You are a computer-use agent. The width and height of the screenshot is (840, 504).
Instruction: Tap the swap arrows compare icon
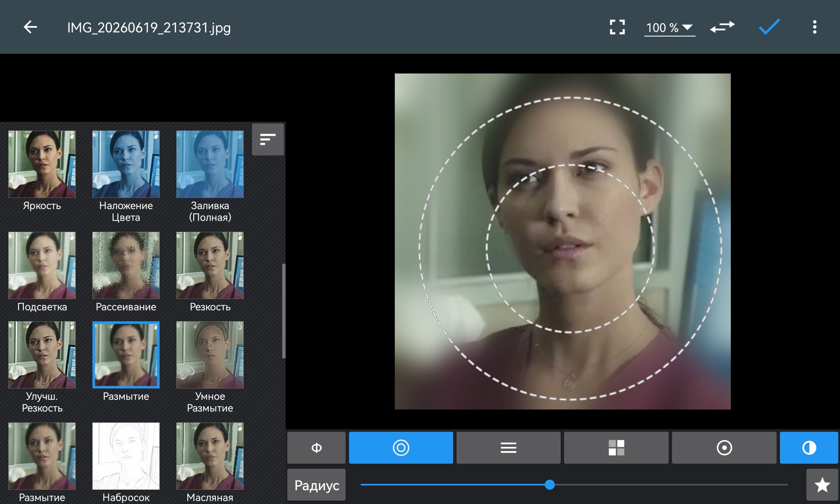click(x=722, y=27)
